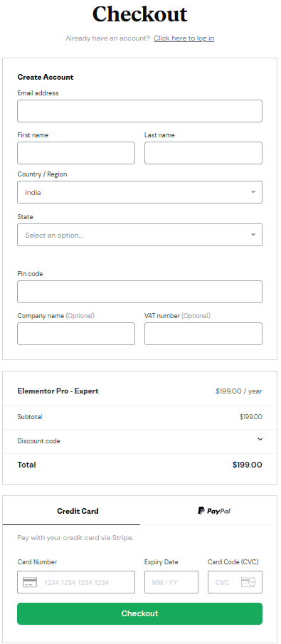The image size is (281, 644).
Task: Focus the Last name input field
Action: coord(203,153)
